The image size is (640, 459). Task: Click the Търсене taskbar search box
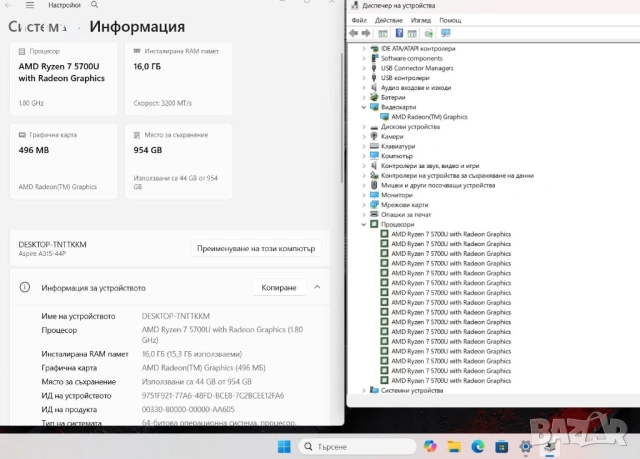pos(358,446)
